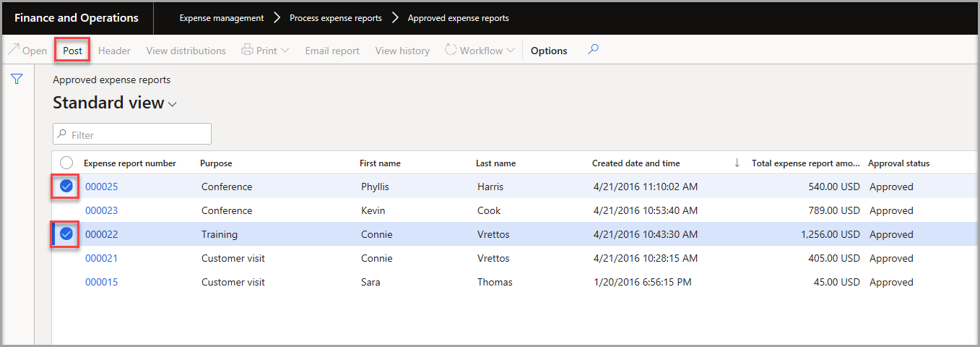
Task: Click the Harris last name cell
Action: pyautogui.click(x=490, y=187)
